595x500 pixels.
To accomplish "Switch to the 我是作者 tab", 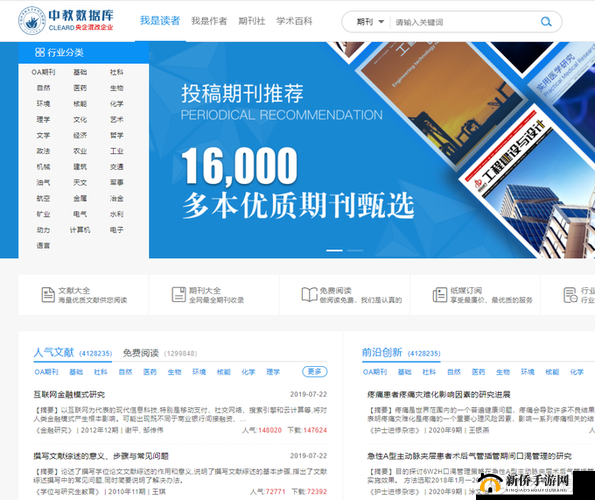I will coord(209,21).
